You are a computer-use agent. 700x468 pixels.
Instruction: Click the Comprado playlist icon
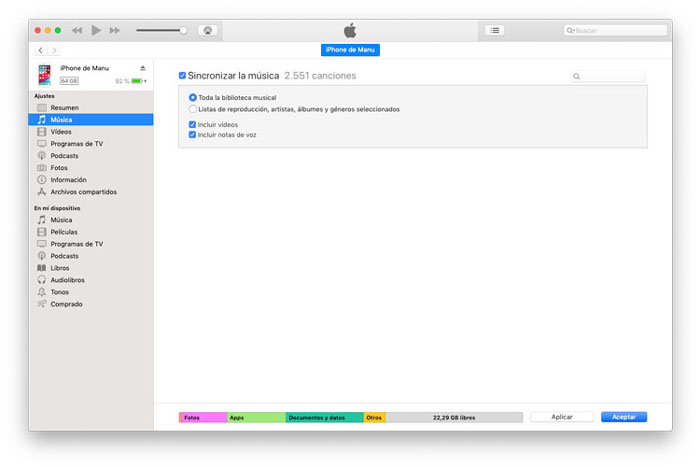click(42, 304)
